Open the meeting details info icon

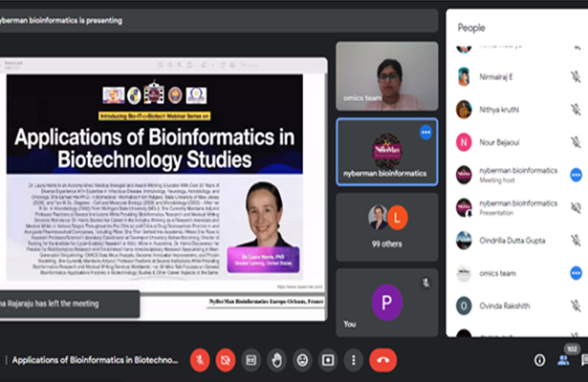[540, 360]
